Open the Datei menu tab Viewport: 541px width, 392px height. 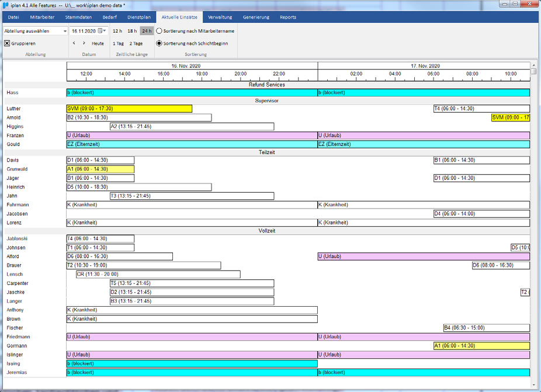click(x=13, y=17)
